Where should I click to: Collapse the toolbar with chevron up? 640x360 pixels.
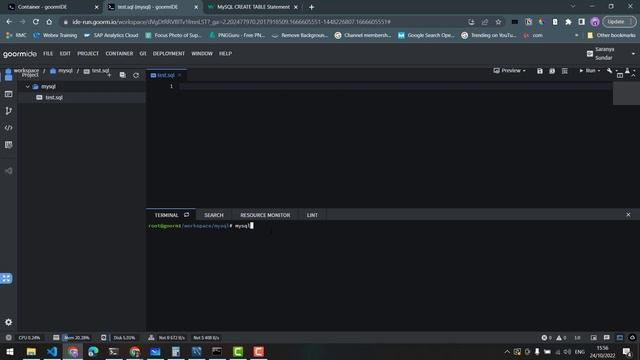(x=633, y=76)
